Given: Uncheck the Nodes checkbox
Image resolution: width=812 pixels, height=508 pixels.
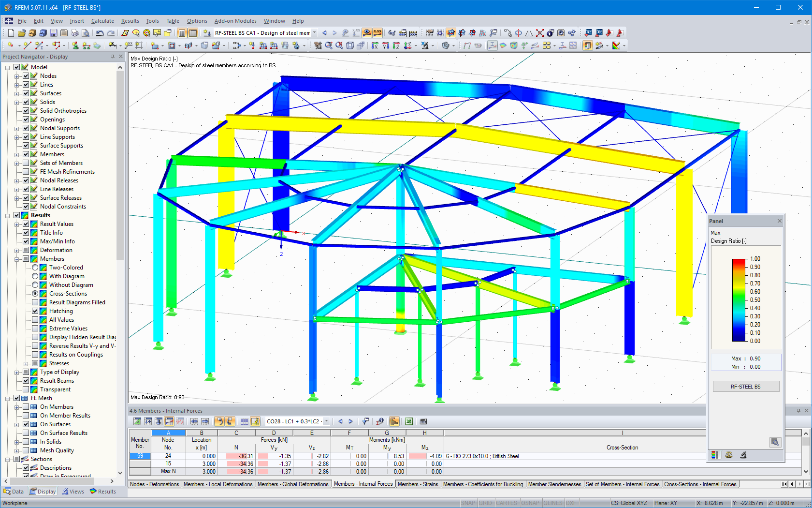Looking at the screenshot, I should coord(26,76).
